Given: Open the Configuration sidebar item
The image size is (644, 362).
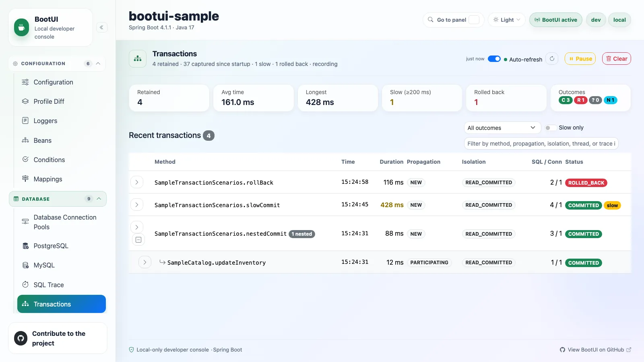Looking at the screenshot, I should tap(62, 82).
